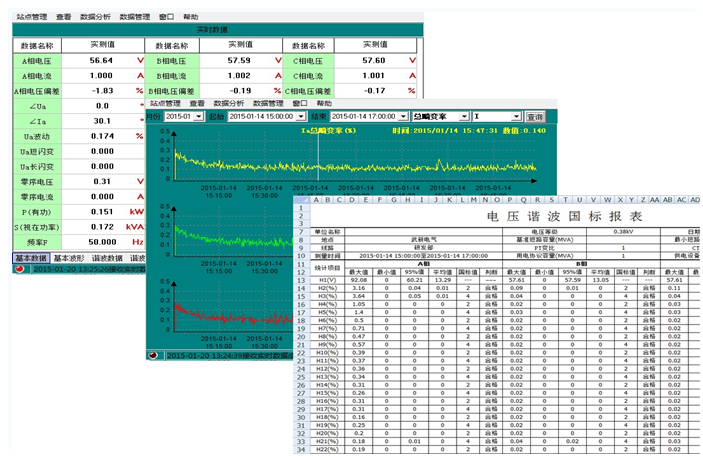This screenshot has width=703, height=456.
Task: Select row 13 header in harmonic report
Action: tap(301, 281)
